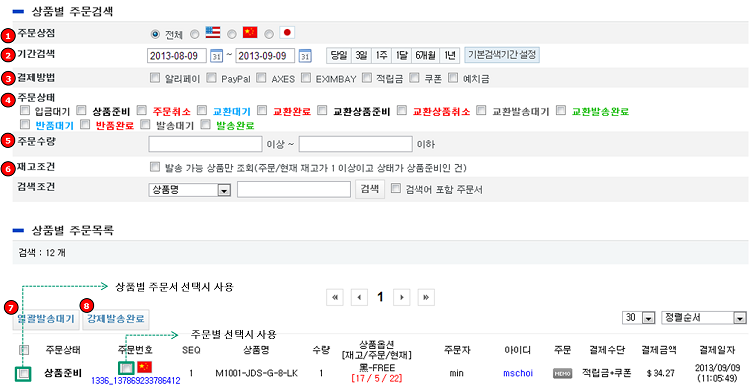Check the EXIMBAY payment method
Viewport: 750px width, 386px height.
click(x=306, y=77)
